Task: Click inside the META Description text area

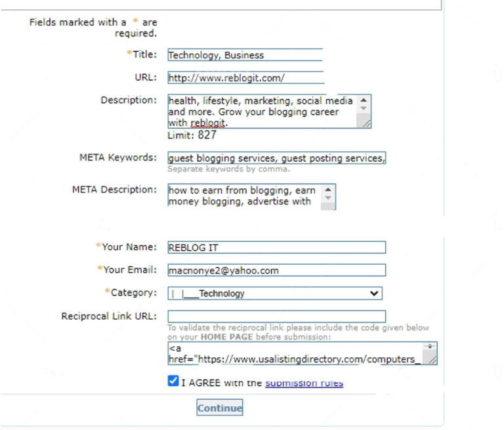Action: point(243,196)
